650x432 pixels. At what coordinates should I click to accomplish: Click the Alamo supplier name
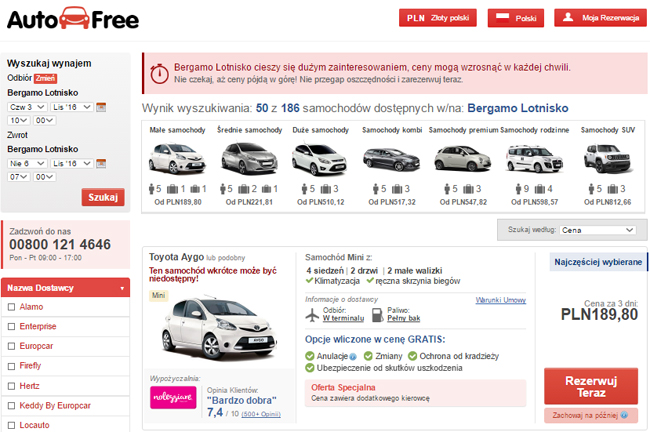click(x=32, y=307)
